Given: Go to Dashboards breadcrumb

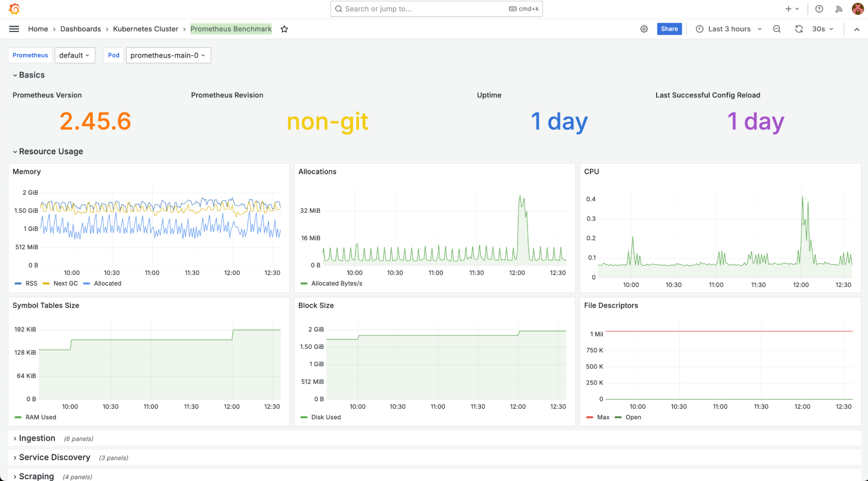Looking at the screenshot, I should pyautogui.click(x=80, y=29).
